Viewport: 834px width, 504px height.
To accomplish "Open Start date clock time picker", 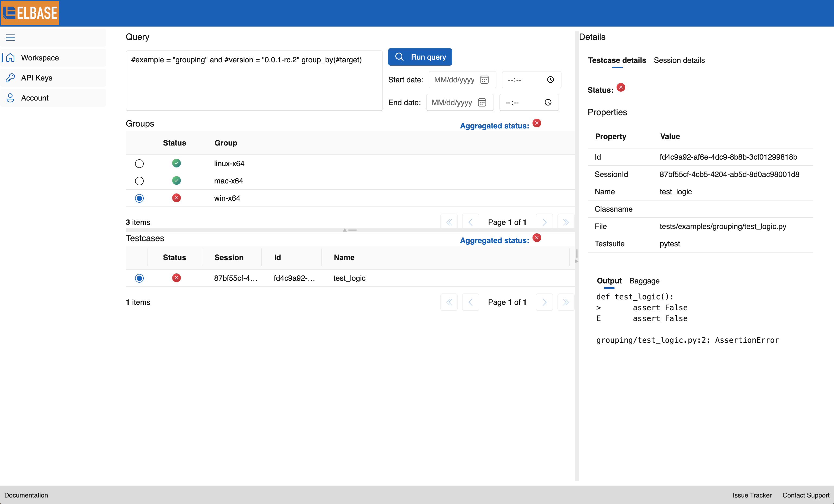I will point(550,80).
